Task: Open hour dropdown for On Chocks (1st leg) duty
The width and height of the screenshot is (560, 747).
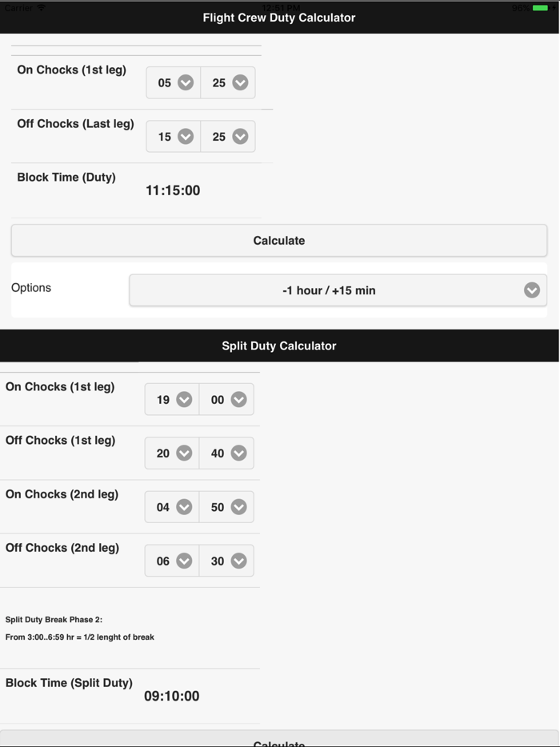Action: tap(174, 82)
